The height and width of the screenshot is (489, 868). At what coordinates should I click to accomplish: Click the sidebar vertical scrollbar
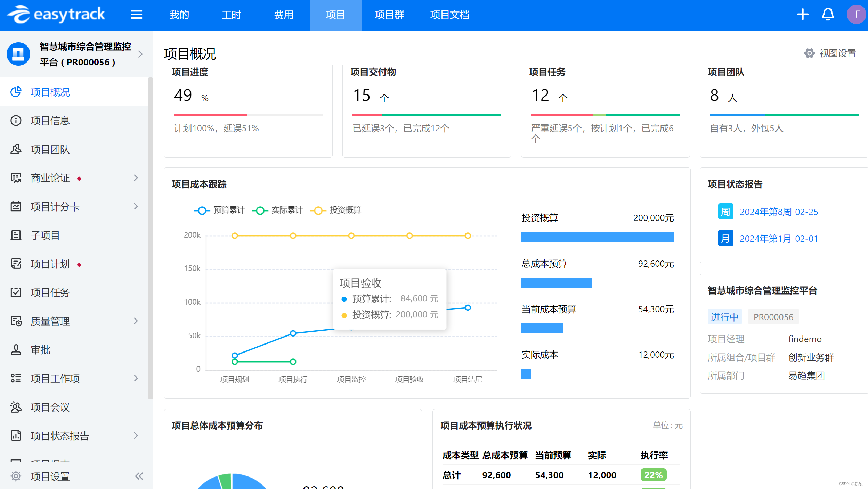pyautogui.click(x=151, y=238)
